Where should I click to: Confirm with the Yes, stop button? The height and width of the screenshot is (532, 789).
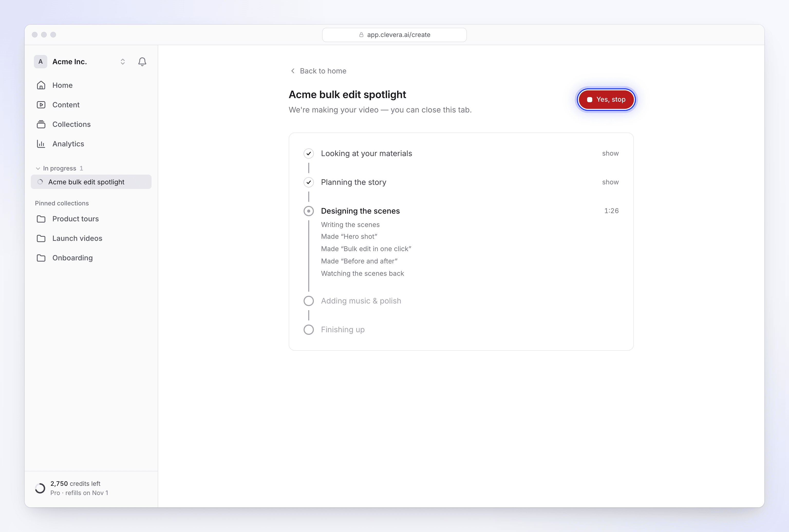coord(606,99)
